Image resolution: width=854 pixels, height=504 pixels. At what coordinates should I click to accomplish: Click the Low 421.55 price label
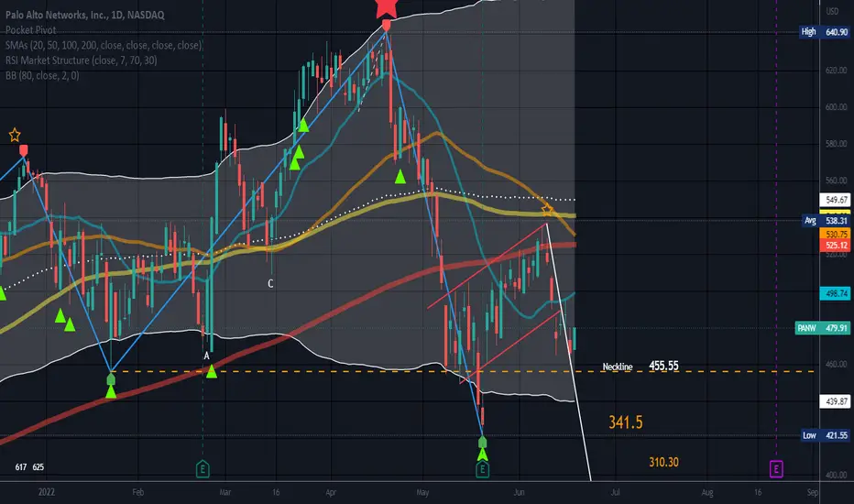pos(825,435)
